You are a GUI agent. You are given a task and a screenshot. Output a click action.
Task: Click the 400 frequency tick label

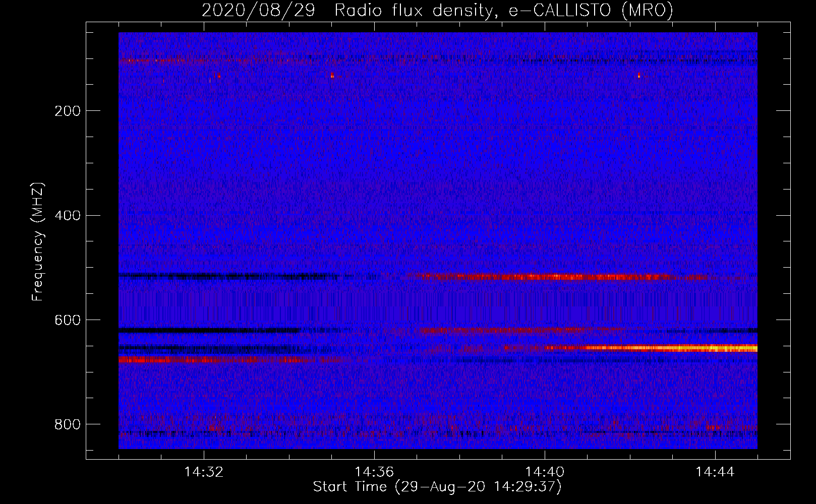[68, 216]
